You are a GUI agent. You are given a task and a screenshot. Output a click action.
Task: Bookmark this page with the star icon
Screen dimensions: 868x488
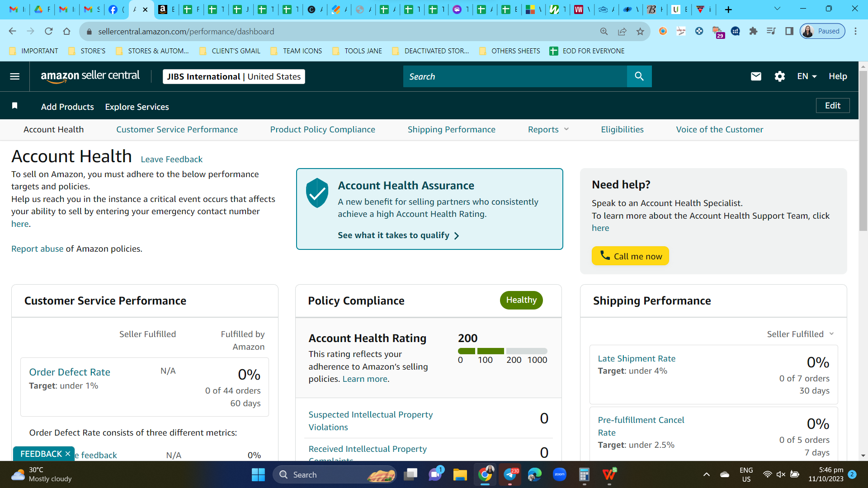tap(640, 31)
